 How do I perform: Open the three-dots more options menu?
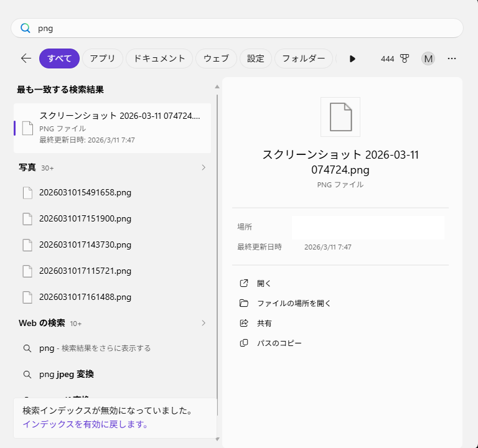point(452,58)
